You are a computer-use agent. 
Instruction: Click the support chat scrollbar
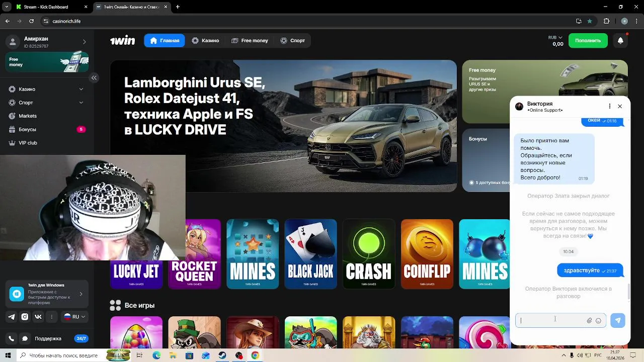tap(628, 291)
